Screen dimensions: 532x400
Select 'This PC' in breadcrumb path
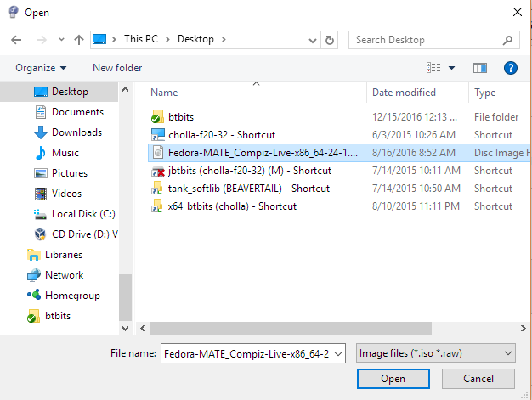[x=141, y=39]
